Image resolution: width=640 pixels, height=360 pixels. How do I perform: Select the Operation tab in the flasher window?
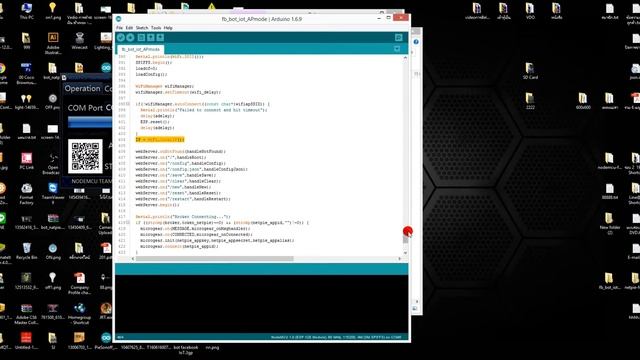click(x=82, y=89)
